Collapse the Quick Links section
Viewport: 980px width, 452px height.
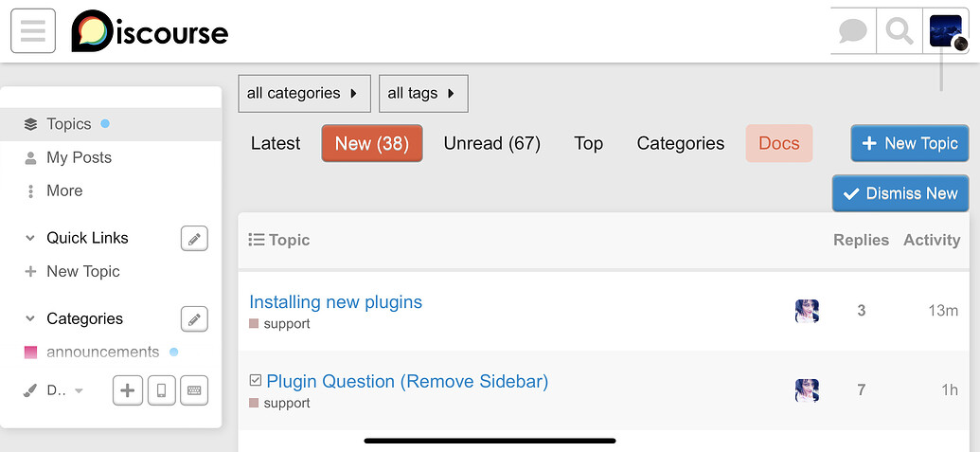[30, 239]
